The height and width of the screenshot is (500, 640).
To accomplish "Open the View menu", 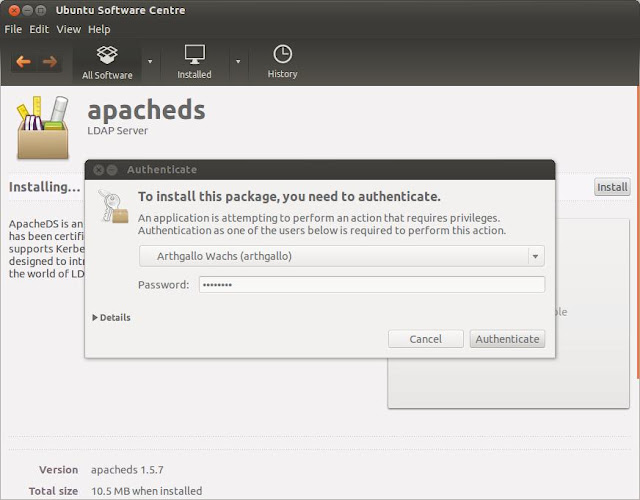I will pyautogui.click(x=68, y=29).
